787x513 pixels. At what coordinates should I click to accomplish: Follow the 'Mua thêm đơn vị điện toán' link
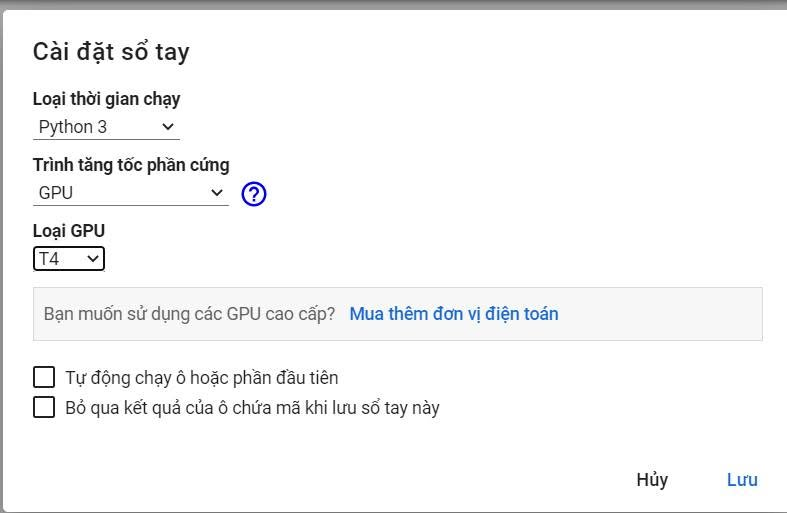(454, 314)
